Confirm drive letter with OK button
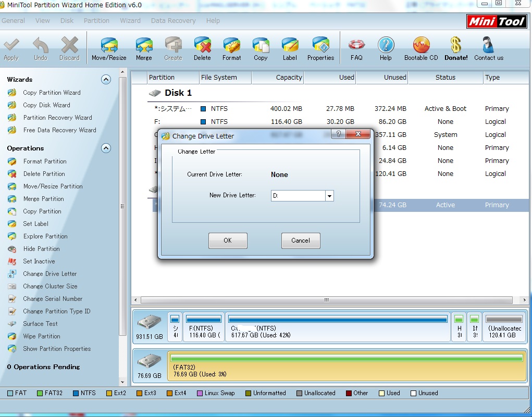The width and height of the screenshot is (532, 417). (x=228, y=241)
